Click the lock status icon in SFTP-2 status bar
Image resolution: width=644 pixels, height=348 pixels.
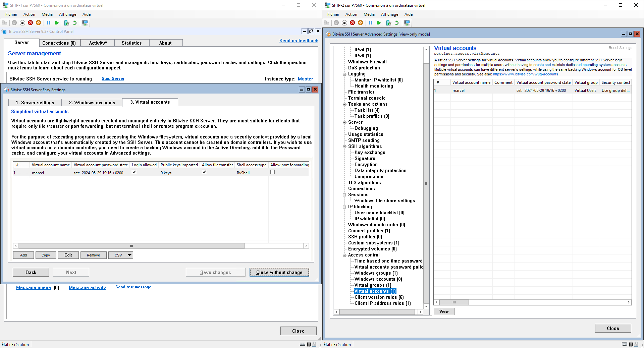click(x=636, y=344)
